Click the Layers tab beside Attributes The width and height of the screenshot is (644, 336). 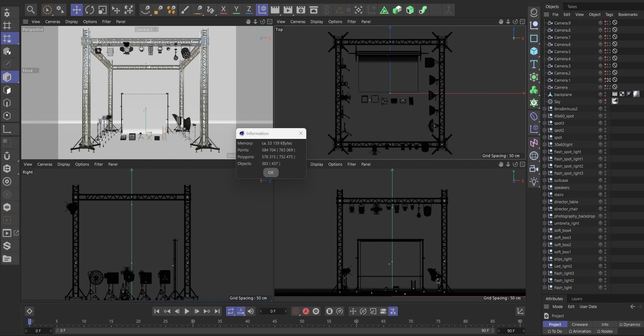tap(577, 298)
